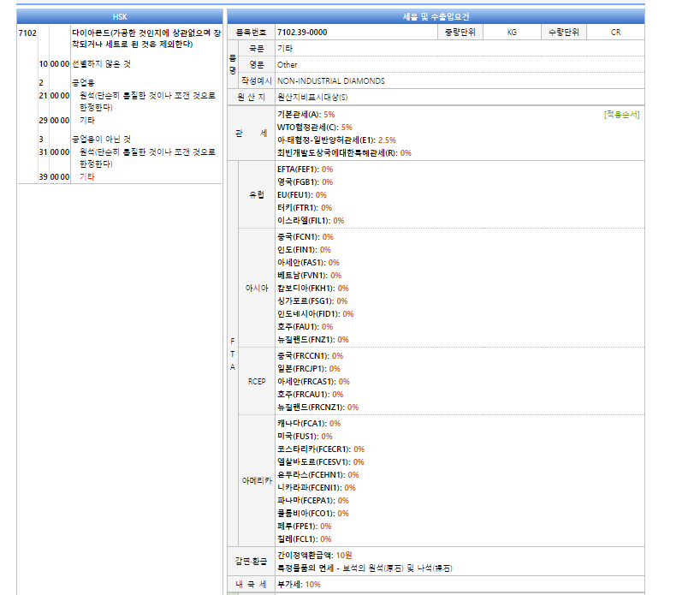Click the 칠레(FCL1) FTA rate

pyautogui.click(x=304, y=539)
